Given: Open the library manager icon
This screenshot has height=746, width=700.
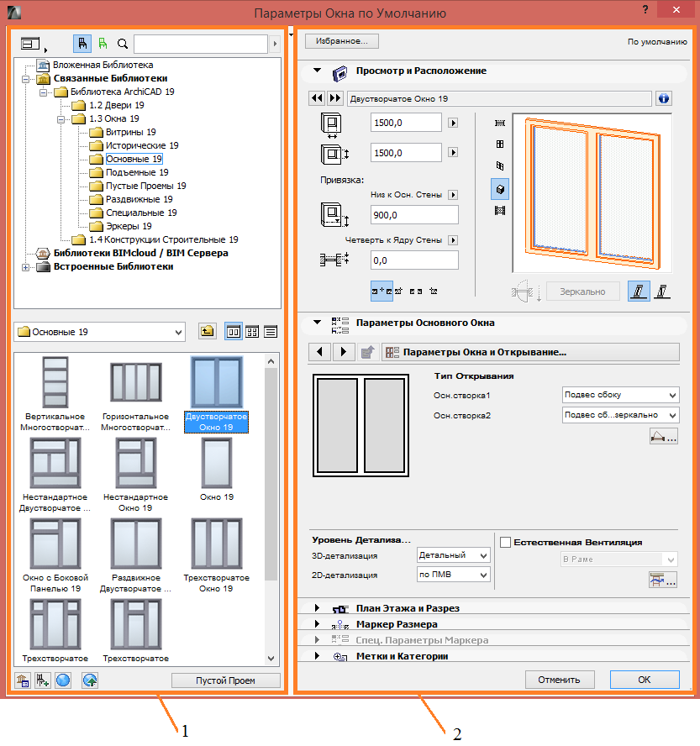Looking at the screenshot, I should click(x=23, y=680).
